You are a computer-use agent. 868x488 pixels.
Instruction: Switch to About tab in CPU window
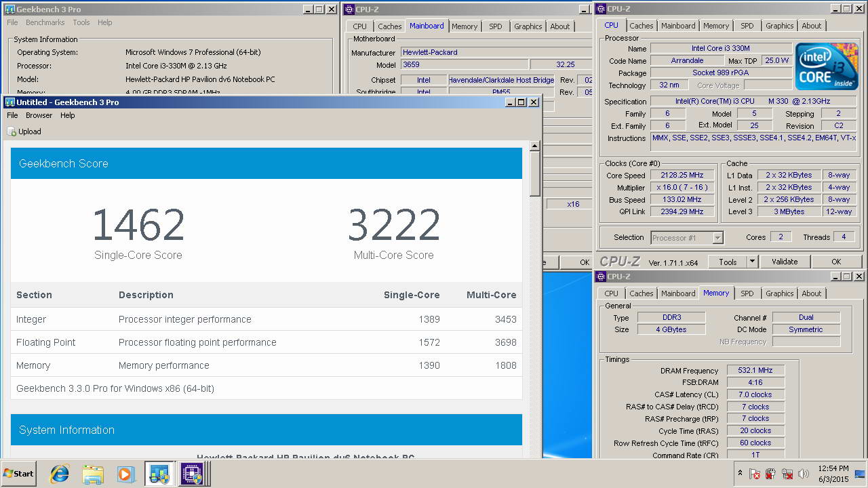pos(812,26)
